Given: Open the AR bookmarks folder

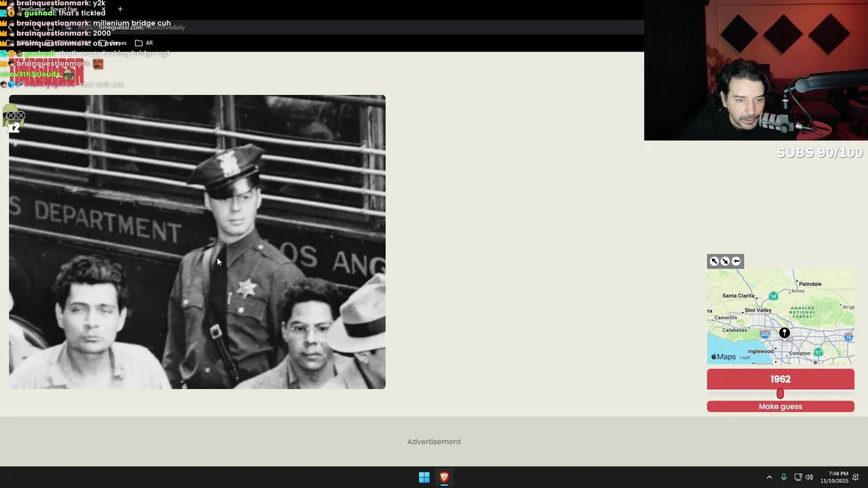Looking at the screenshot, I should coord(144,43).
